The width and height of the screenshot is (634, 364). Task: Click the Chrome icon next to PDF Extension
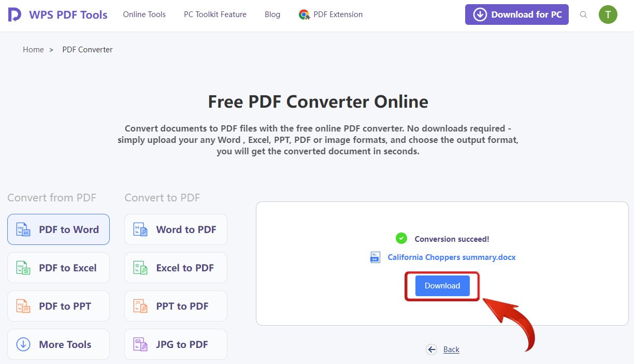(303, 14)
